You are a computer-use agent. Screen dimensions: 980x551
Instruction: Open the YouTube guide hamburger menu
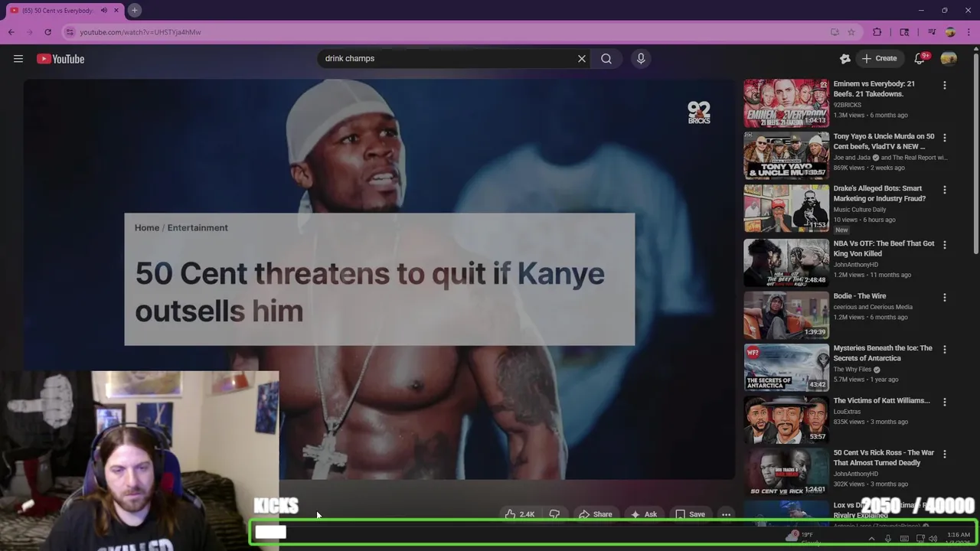18,59
